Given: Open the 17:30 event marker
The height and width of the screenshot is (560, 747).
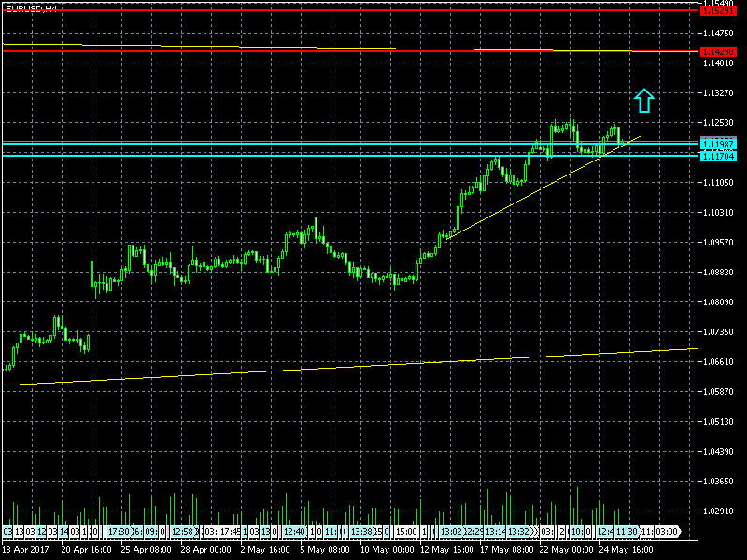Looking at the screenshot, I should [x=119, y=531].
